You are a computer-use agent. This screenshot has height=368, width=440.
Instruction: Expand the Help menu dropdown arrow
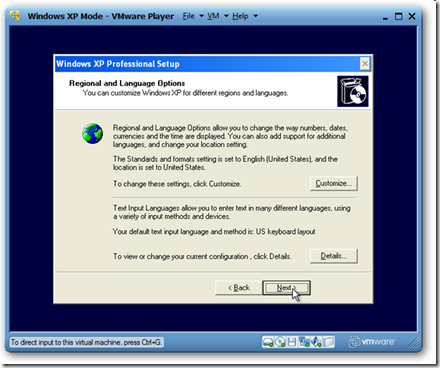(256, 16)
